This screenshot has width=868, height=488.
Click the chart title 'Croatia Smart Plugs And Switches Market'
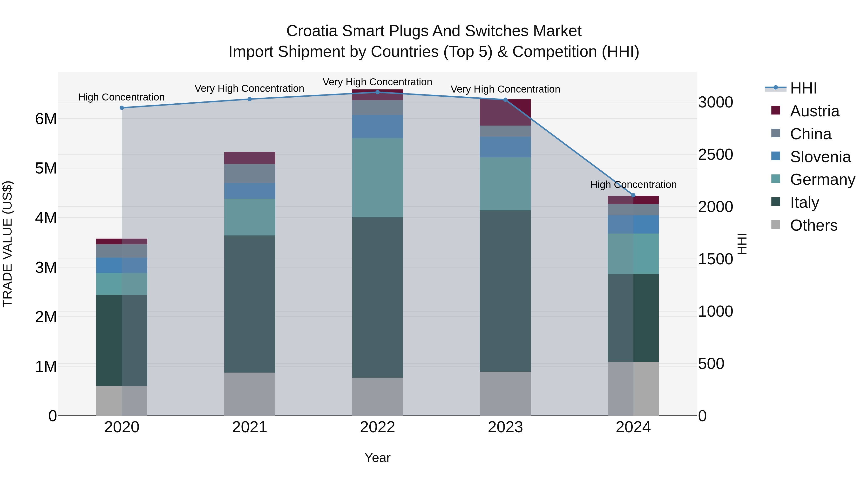pos(434,31)
